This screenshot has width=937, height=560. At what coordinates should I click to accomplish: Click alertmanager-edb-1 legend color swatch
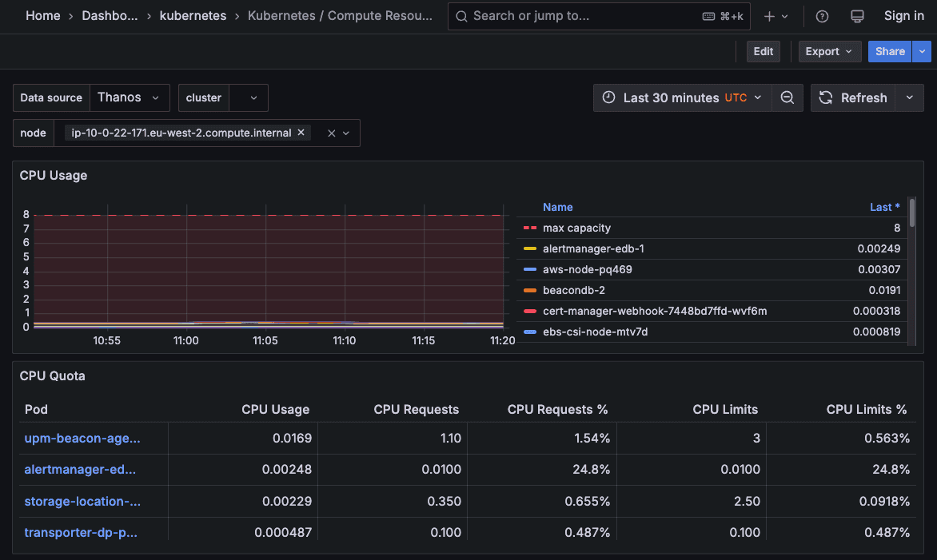(529, 248)
